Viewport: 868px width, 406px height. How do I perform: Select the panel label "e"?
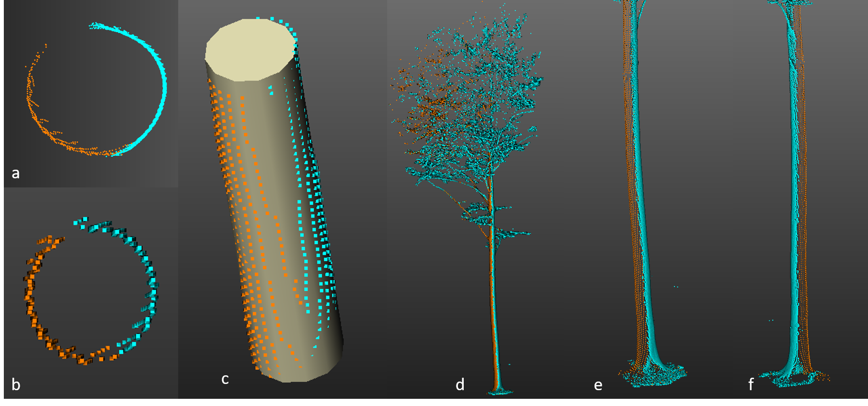[x=598, y=385]
